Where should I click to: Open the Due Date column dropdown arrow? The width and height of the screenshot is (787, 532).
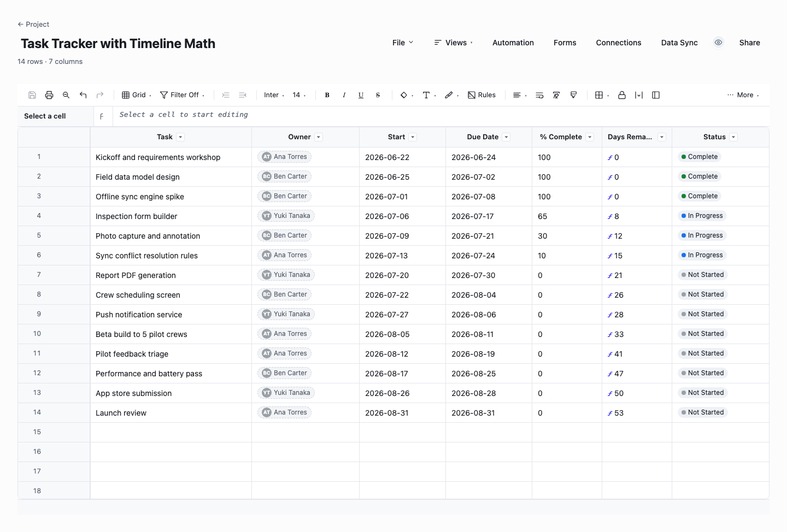(506, 137)
